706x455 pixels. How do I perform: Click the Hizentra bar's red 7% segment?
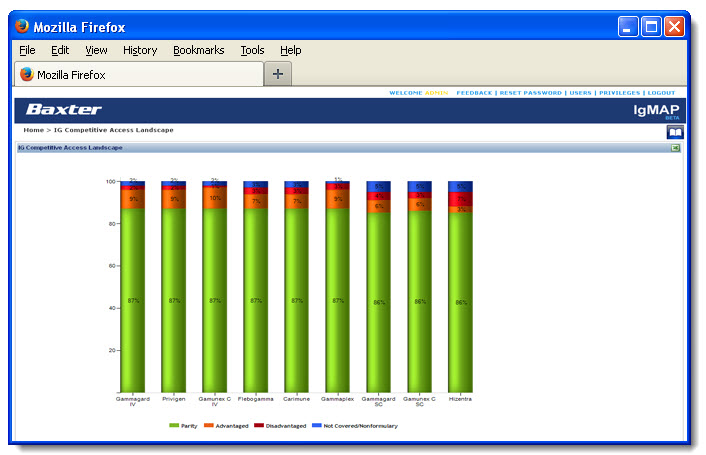pos(460,199)
